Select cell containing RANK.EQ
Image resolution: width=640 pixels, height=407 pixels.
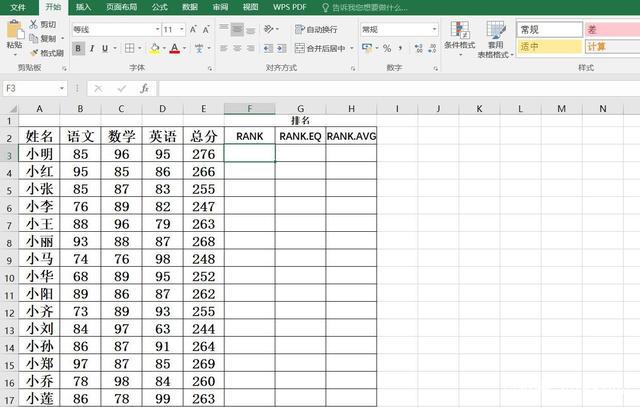click(x=300, y=136)
